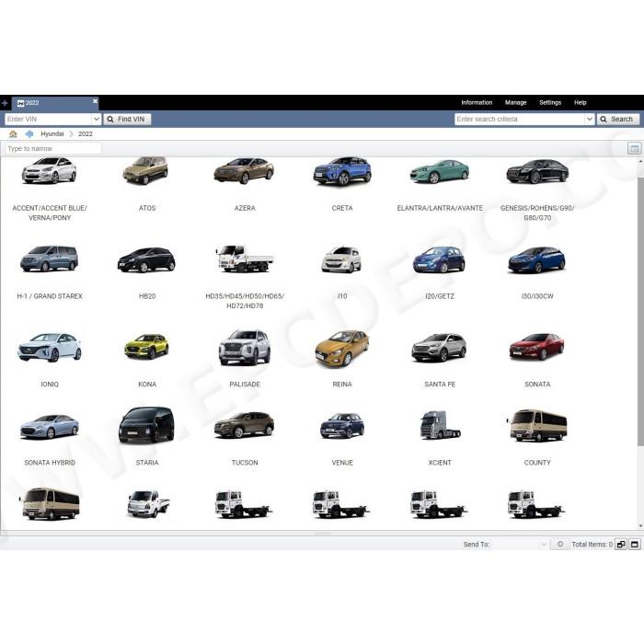Open the ACCENT/ACCENT BLUE/VERNA/PONY model
The height and width of the screenshot is (644, 644).
pos(50,190)
